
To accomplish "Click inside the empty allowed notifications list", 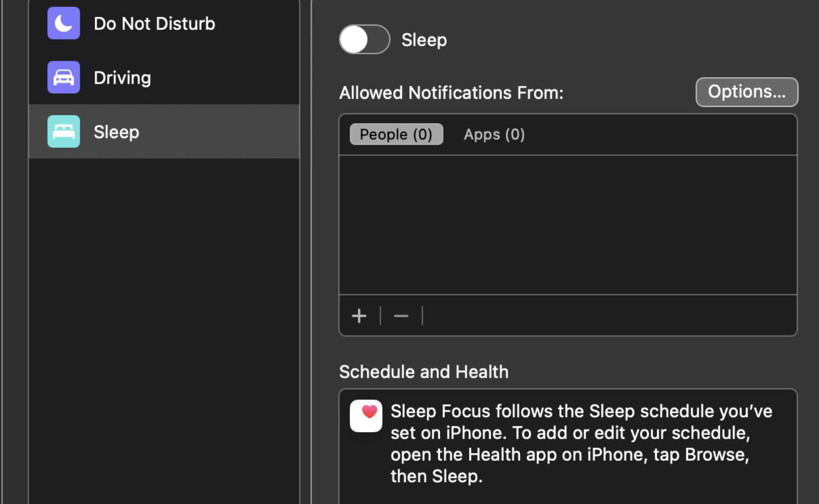I will click(x=567, y=225).
